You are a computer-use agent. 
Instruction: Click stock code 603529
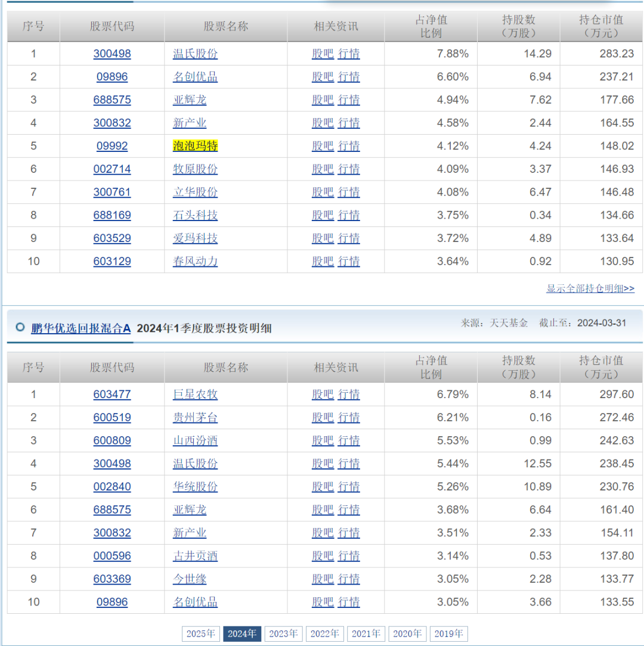point(112,238)
